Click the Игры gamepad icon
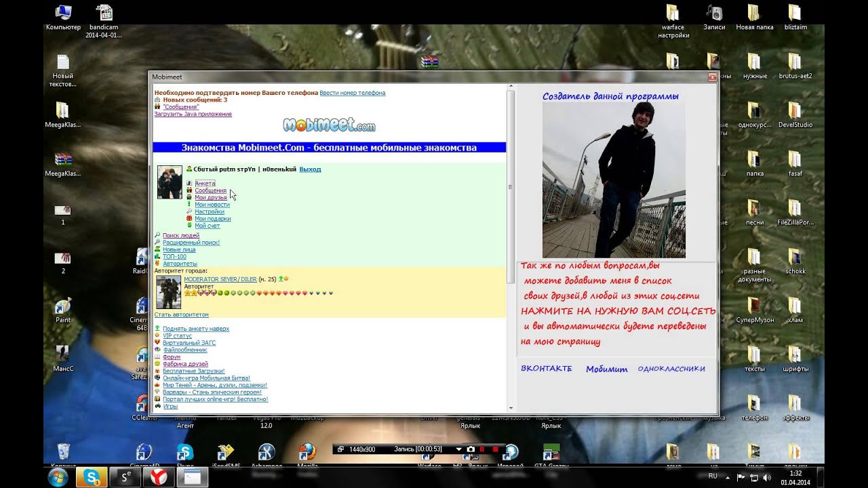 tap(157, 406)
